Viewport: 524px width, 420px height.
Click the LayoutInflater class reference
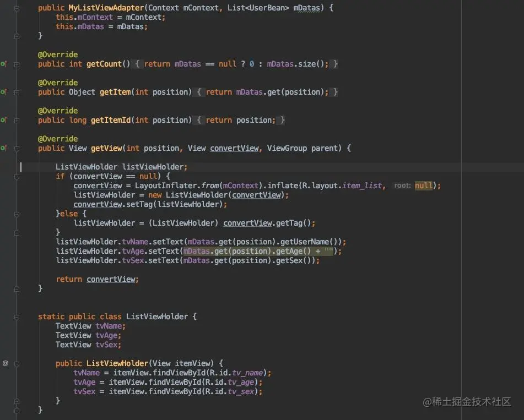(166, 186)
